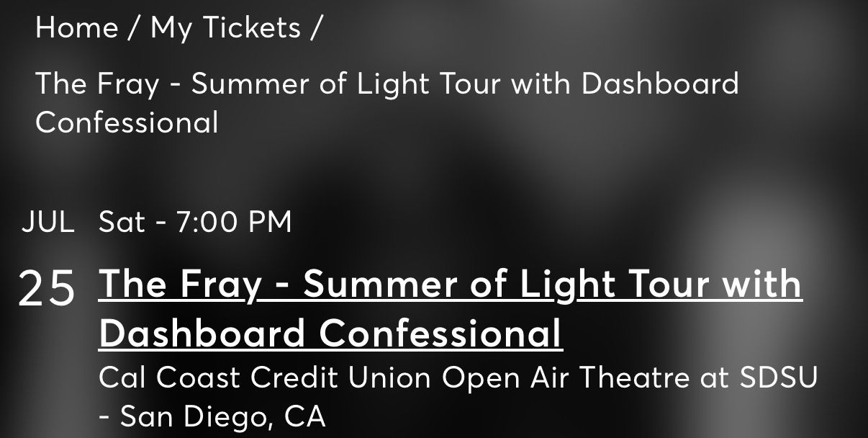Click the Sat - 7:00 PM showtime
Viewport: 868px width, 438px height.
[x=195, y=222]
